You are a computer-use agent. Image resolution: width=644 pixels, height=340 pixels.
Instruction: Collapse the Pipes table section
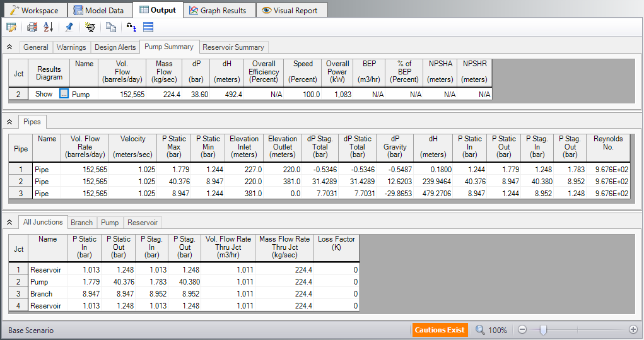click(x=9, y=122)
